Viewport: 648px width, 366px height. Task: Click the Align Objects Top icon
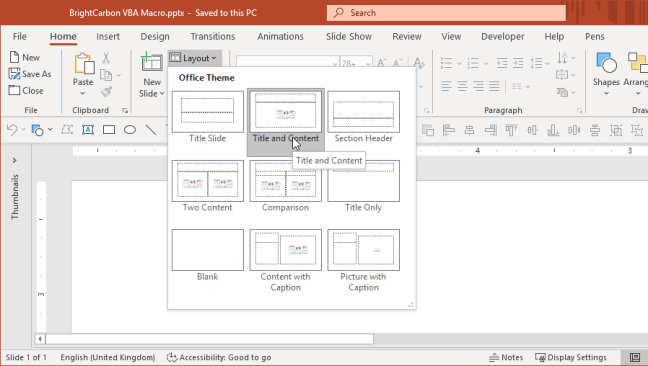(511, 131)
